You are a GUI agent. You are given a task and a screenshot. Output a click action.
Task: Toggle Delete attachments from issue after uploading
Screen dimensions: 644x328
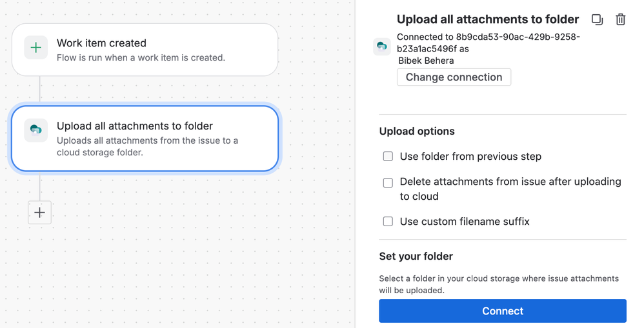(388, 182)
